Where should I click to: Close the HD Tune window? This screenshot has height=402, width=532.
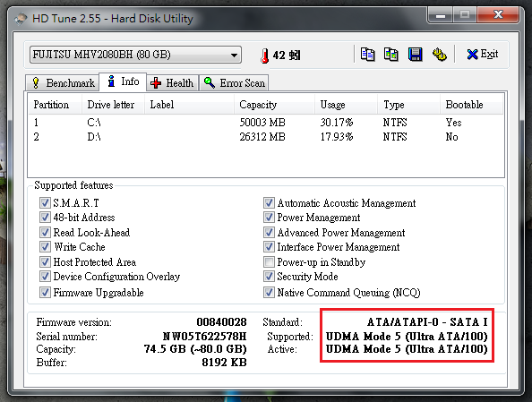(x=498, y=14)
